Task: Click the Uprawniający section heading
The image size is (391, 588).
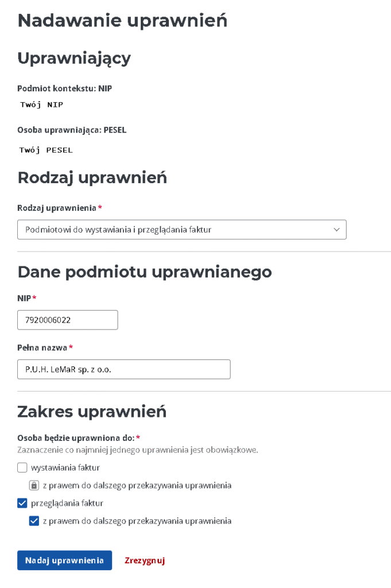Action: [x=75, y=58]
